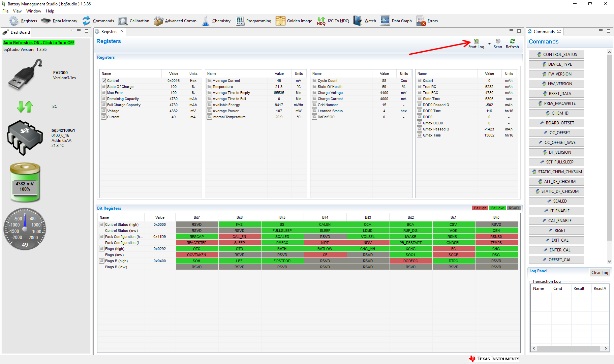Select the State Of Health register row
The height and width of the screenshot is (364, 614).
[x=361, y=87]
